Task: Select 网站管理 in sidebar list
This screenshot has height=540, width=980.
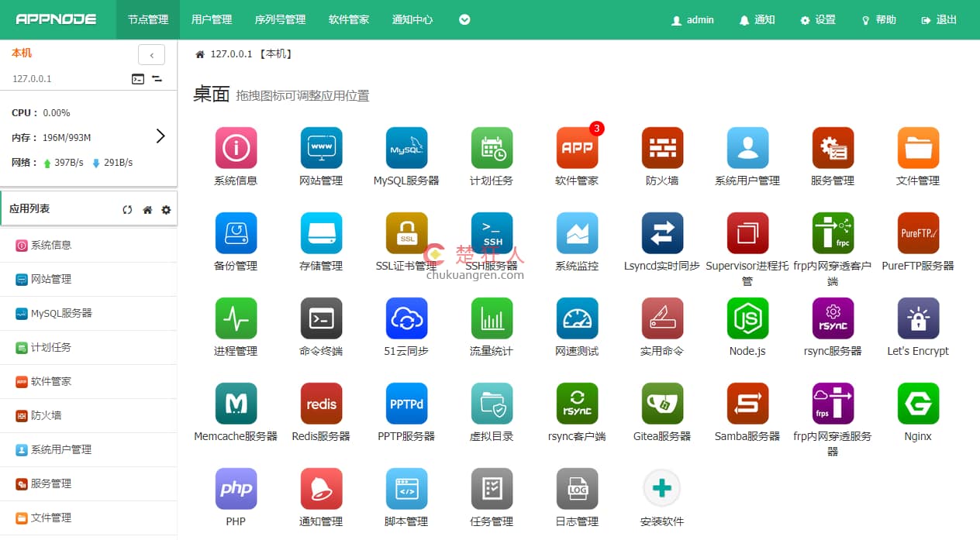Action: click(x=51, y=279)
